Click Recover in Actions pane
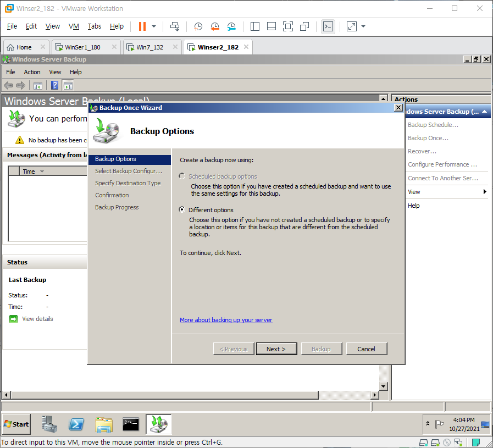493x448 pixels. (422, 151)
